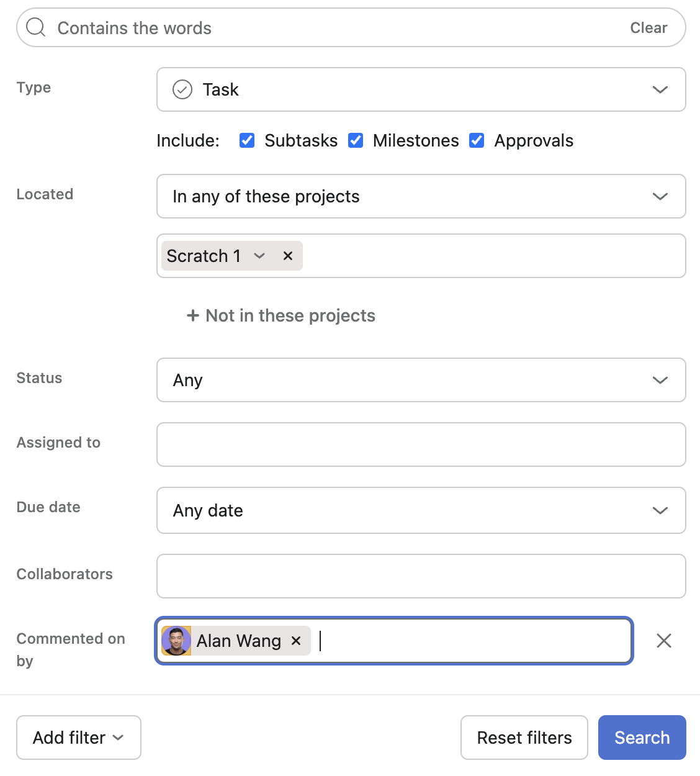Image resolution: width=700 pixels, height=776 pixels.
Task: Clear the Contains the words field
Action: [x=648, y=28]
